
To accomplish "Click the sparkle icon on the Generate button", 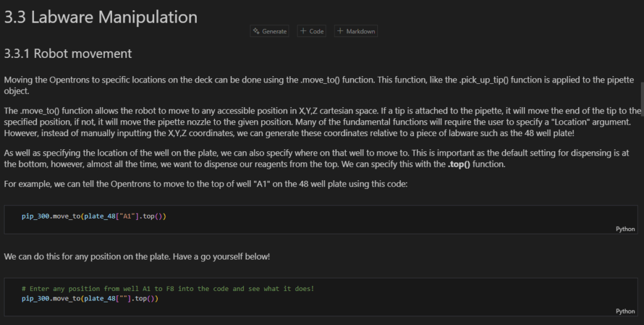I will click(256, 31).
